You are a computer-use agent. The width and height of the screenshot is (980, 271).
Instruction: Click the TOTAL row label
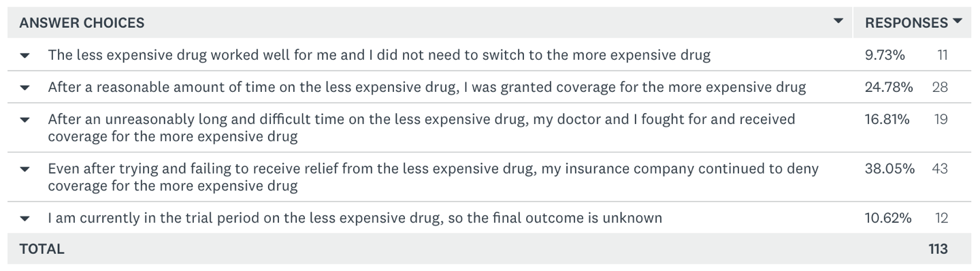pyautogui.click(x=42, y=249)
